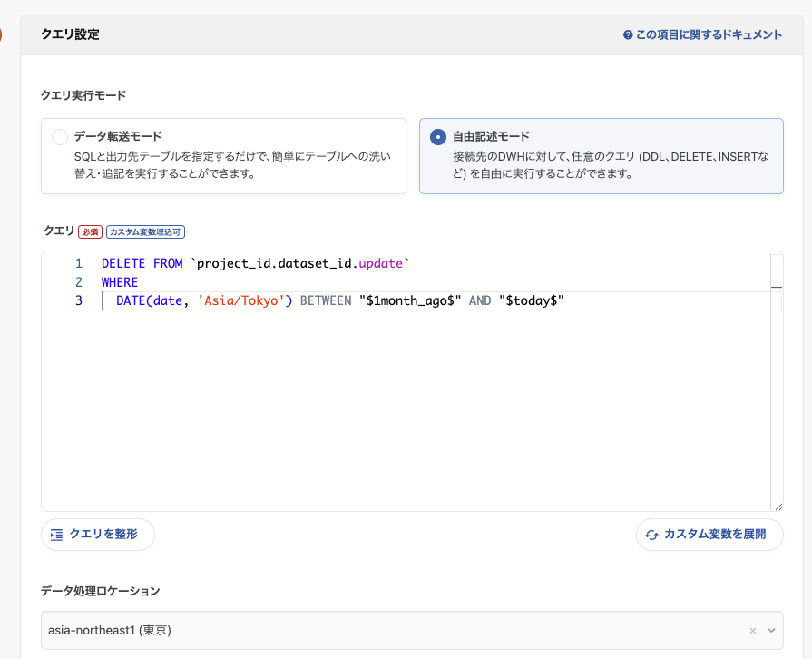Click the "$today$" variable in the query

(x=532, y=300)
